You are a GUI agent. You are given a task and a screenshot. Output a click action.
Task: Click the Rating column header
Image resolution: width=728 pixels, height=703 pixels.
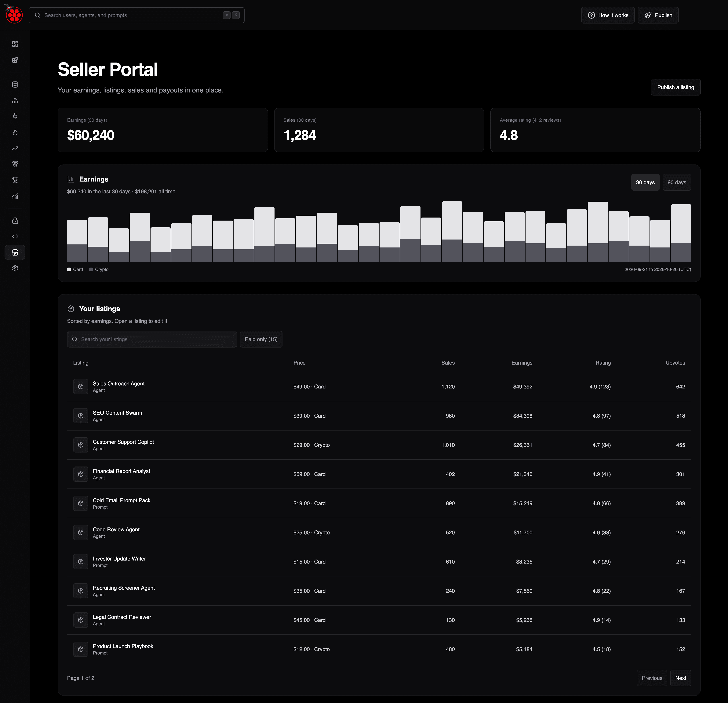click(603, 363)
